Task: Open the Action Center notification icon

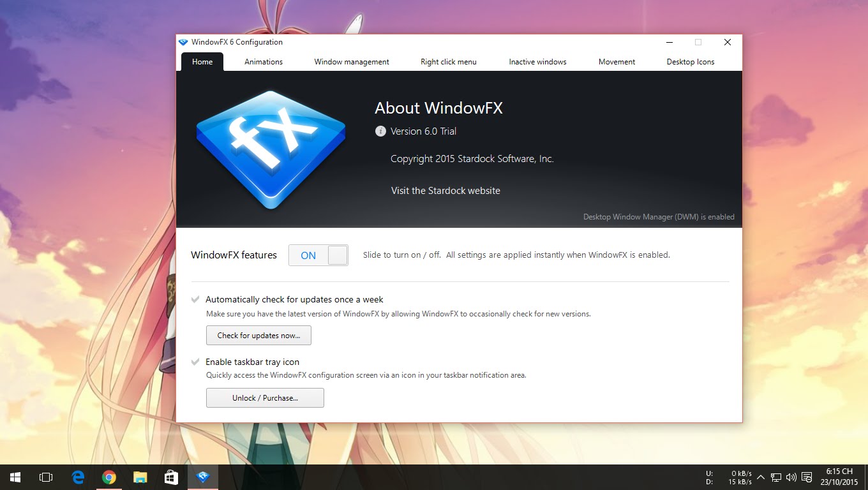Action: (807, 477)
